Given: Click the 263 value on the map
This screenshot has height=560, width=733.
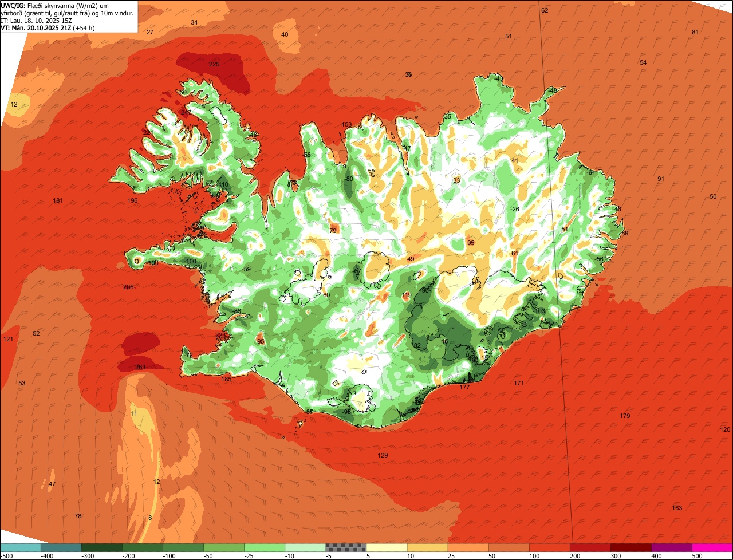Looking at the screenshot, I should [140, 367].
